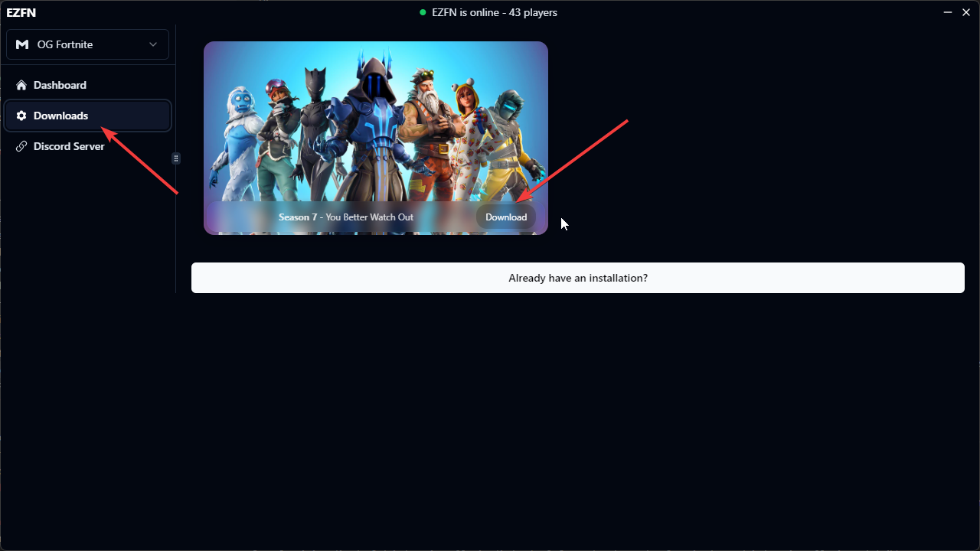Open the OG Fortnite dropdown
Viewport: 980px width, 551px height.
[x=87, y=44]
